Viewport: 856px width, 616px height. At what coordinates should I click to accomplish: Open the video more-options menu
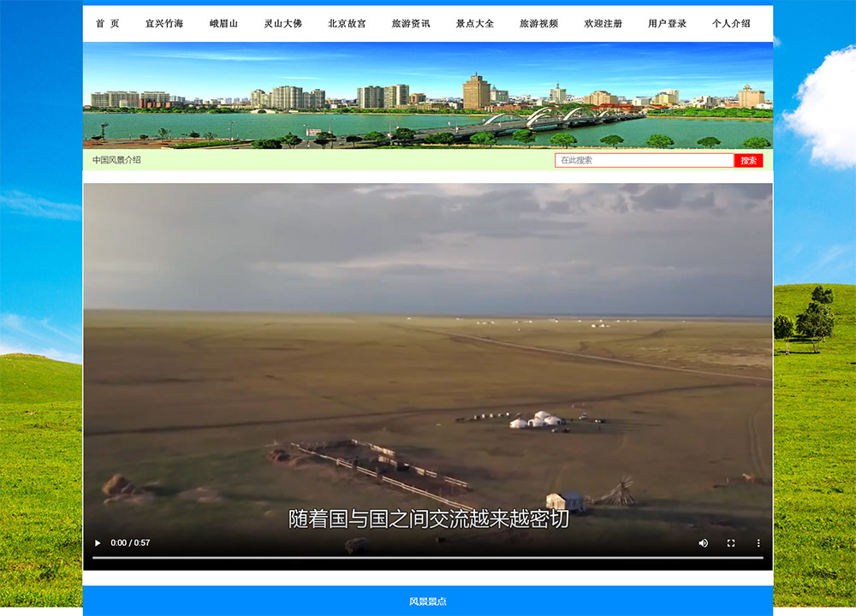(758, 543)
